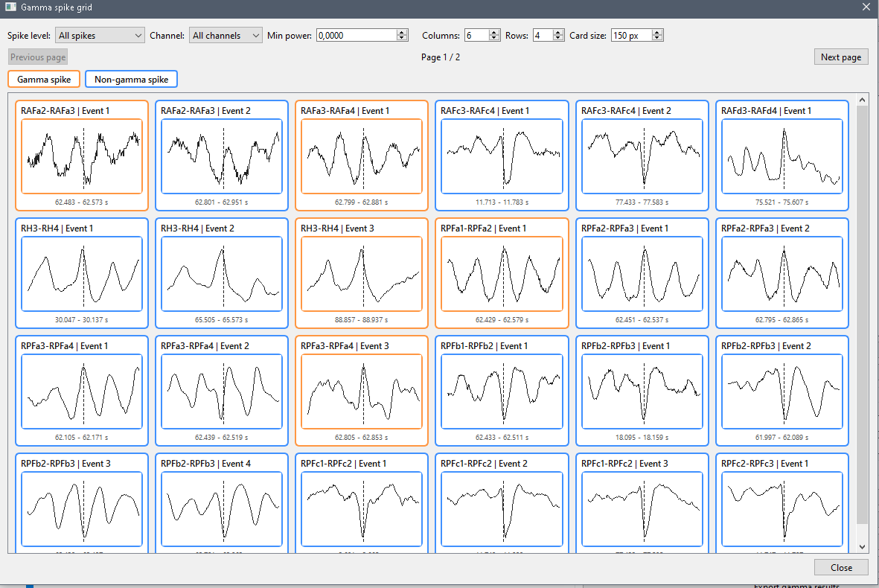
Task: Select the RPFb2-RPFb3 Event 3 waveform
Action: point(82,509)
